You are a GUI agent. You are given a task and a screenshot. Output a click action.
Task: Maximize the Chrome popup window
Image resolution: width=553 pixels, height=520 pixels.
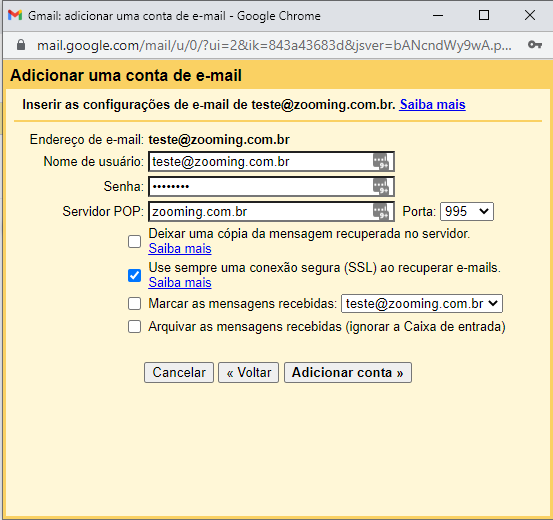click(484, 15)
